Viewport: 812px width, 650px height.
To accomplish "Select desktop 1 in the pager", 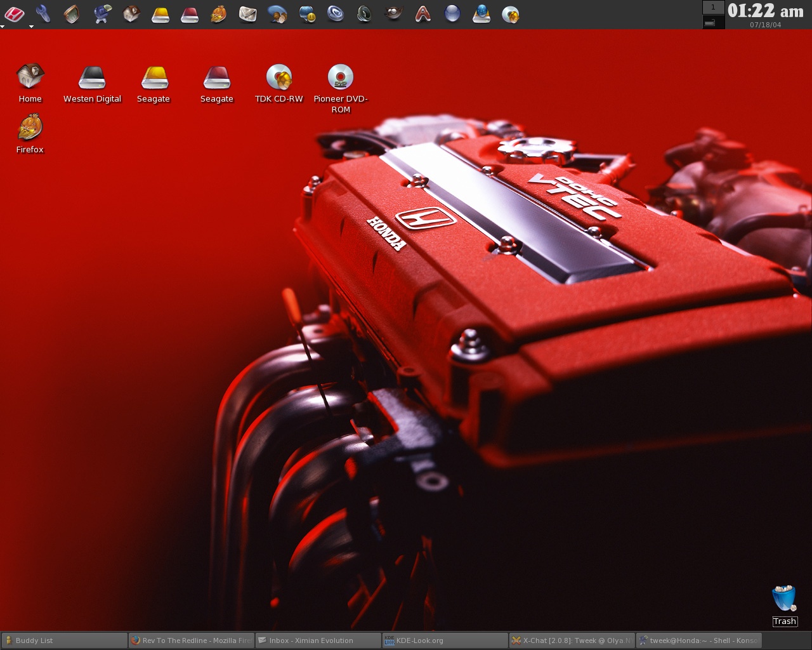I will tap(713, 7).
